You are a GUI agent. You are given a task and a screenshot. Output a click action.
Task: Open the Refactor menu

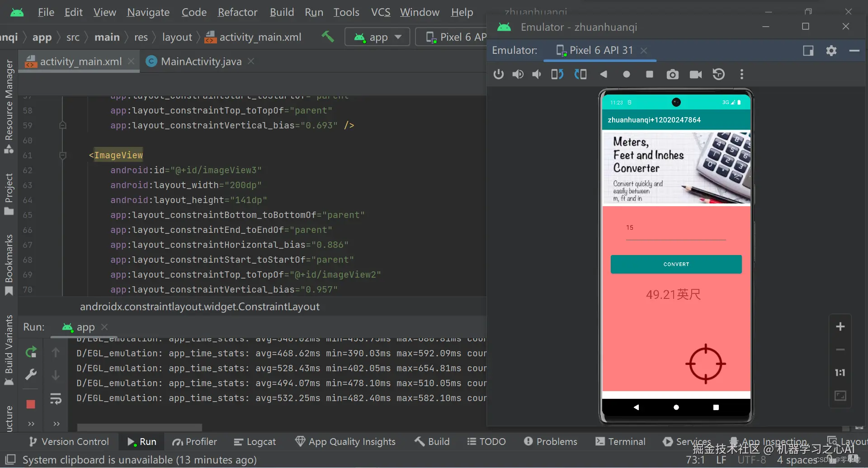[237, 12]
